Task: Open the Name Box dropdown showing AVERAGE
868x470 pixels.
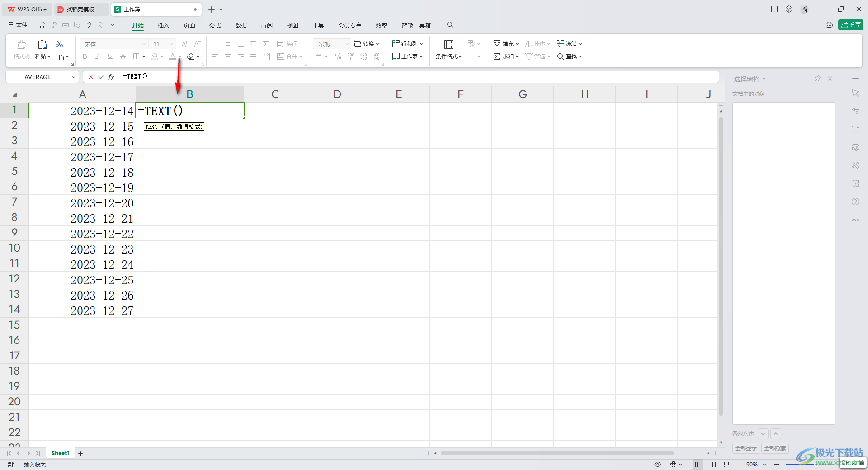Action: coord(73,77)
